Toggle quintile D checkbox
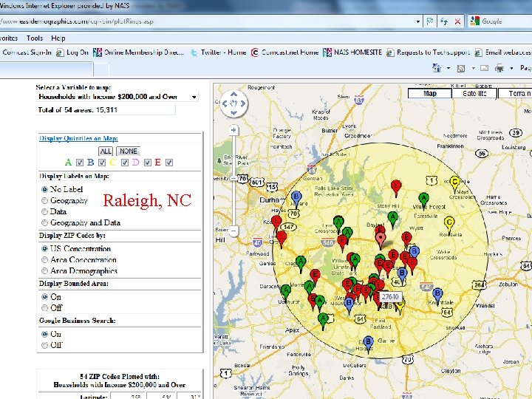 148,163
